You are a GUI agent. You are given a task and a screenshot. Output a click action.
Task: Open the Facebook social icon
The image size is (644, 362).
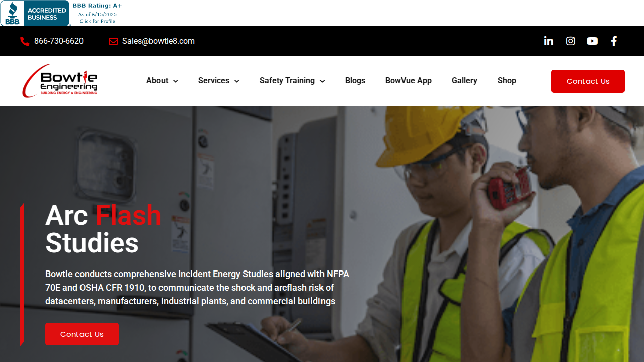(614, 41)
